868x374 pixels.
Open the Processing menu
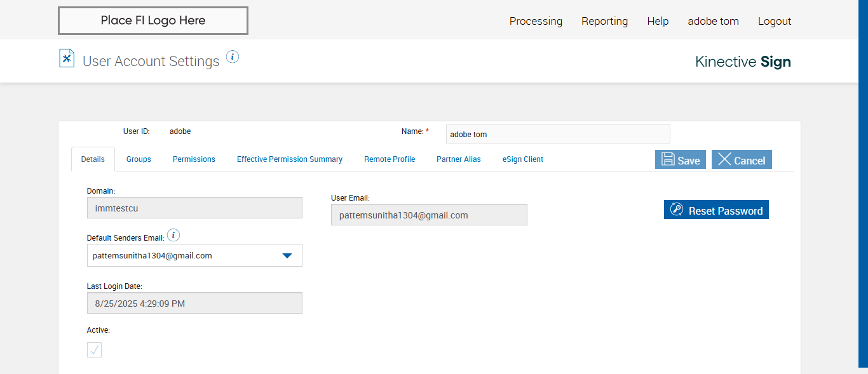(536, 21)
